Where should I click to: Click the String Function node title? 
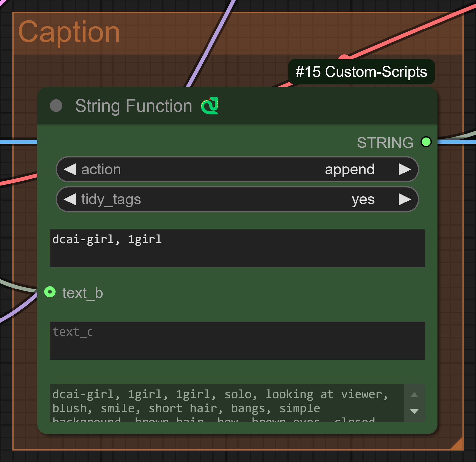coord(134,106)
